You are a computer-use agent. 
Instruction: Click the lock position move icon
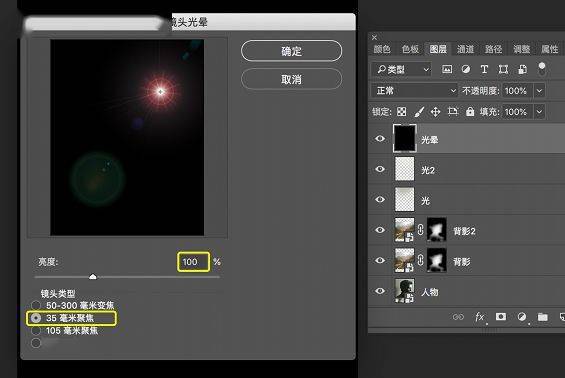coord(435,112)
